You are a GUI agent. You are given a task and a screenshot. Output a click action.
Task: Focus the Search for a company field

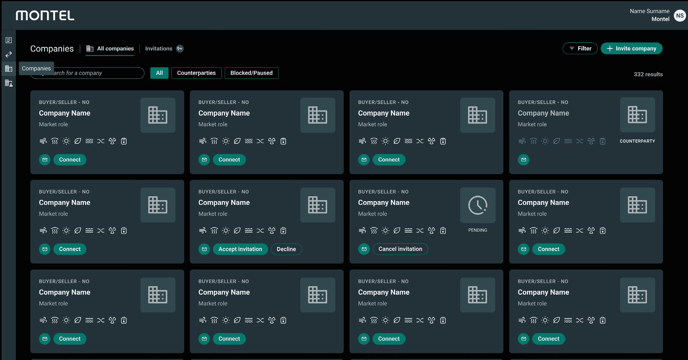(88, 73)
